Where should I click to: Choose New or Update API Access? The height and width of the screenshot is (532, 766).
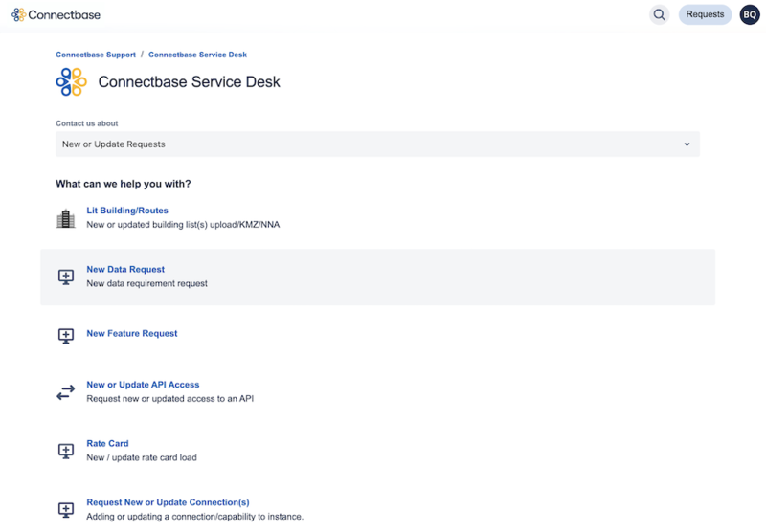(x=143, y=385)
